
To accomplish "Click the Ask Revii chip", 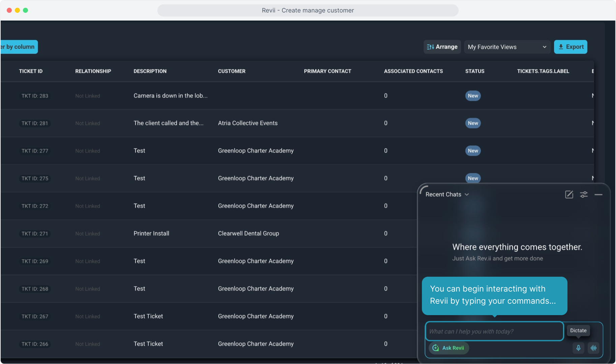I will click(449, 348).
